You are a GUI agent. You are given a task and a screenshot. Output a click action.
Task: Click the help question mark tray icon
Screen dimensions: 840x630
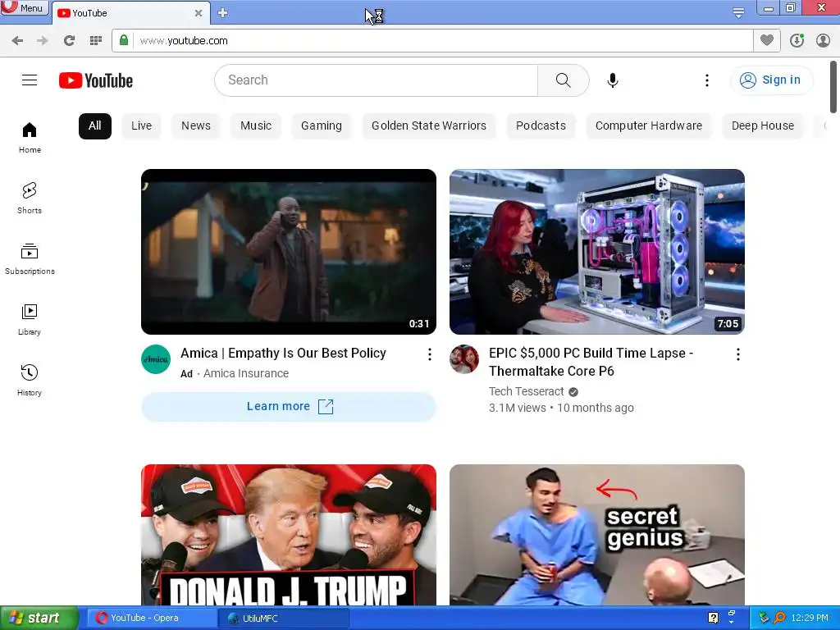[x=713, y=618]
